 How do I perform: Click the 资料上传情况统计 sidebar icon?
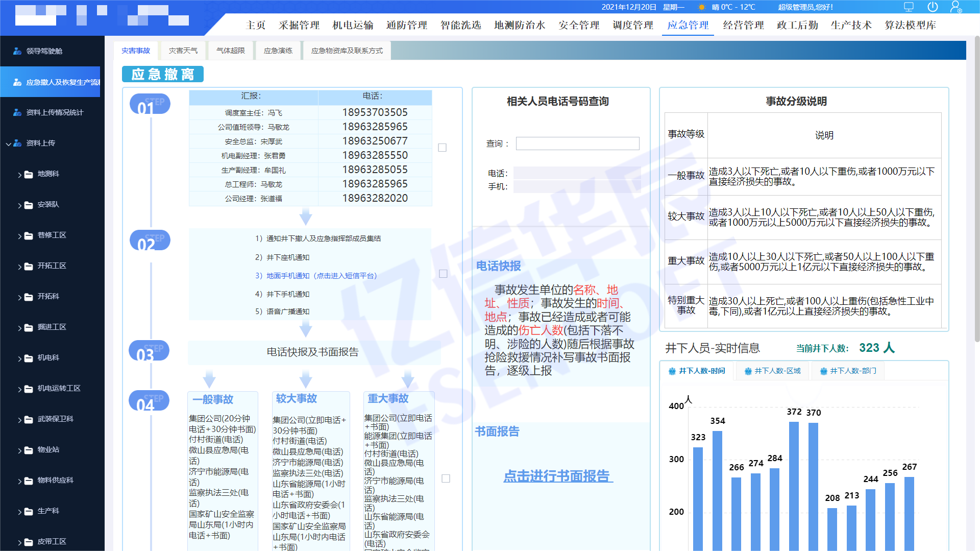[x=17, y=112]
